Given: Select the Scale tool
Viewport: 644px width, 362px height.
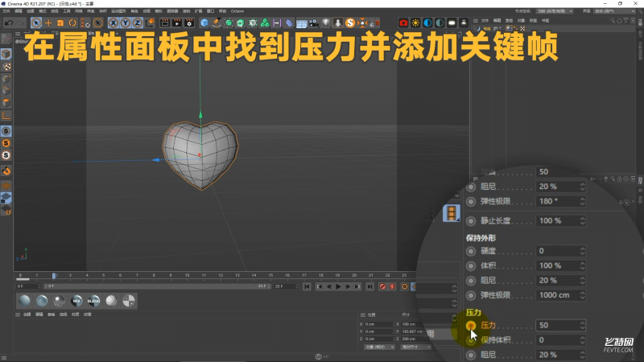Looking at the screenshot, I should [60, 23].
